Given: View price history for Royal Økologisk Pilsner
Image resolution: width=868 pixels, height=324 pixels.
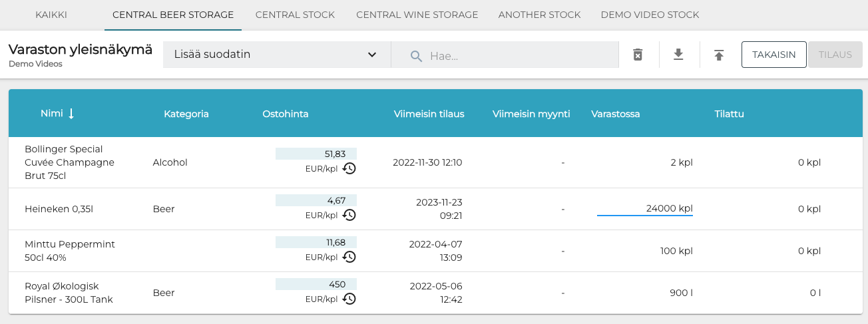Looking at the screenshot, I should pos(349,299).
